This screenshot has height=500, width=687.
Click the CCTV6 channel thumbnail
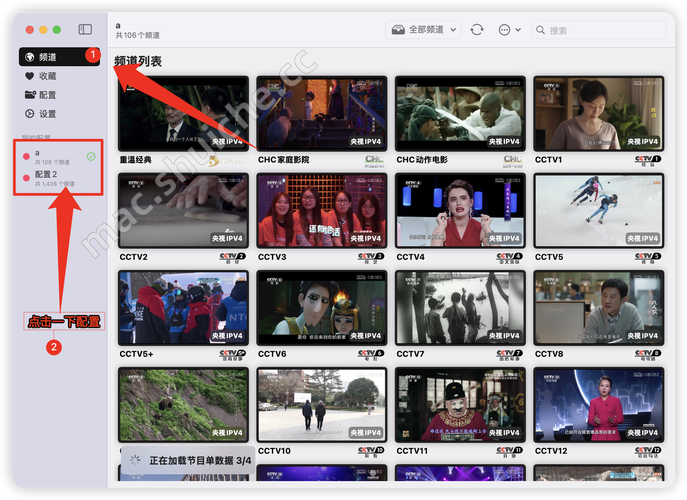[320, 307]
